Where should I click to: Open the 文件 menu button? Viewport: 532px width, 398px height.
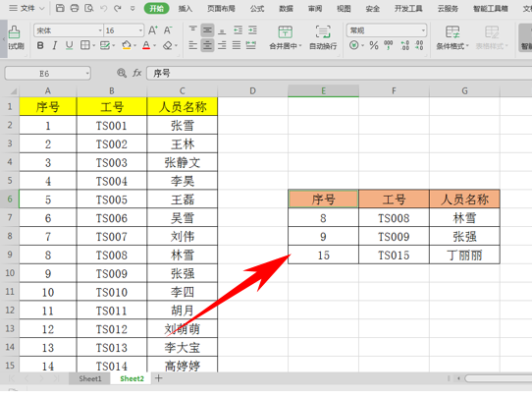27,8
